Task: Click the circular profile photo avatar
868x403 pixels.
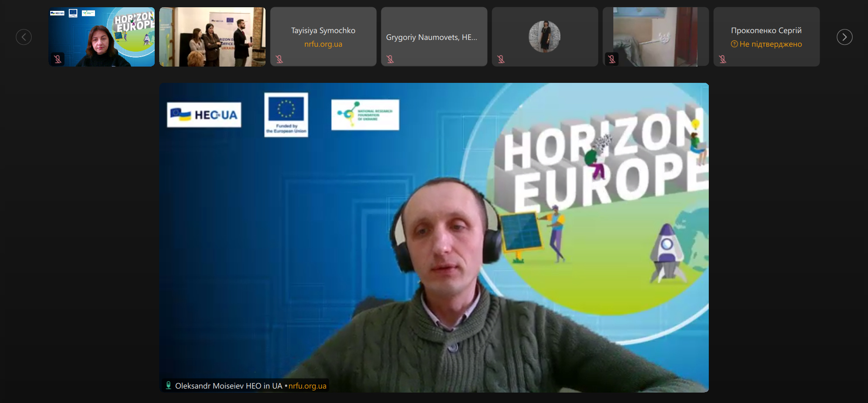Action: tap(544, 36)
